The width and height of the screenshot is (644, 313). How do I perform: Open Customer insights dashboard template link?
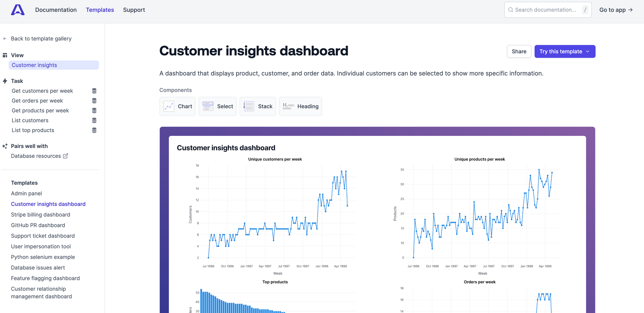coord(48,204)
